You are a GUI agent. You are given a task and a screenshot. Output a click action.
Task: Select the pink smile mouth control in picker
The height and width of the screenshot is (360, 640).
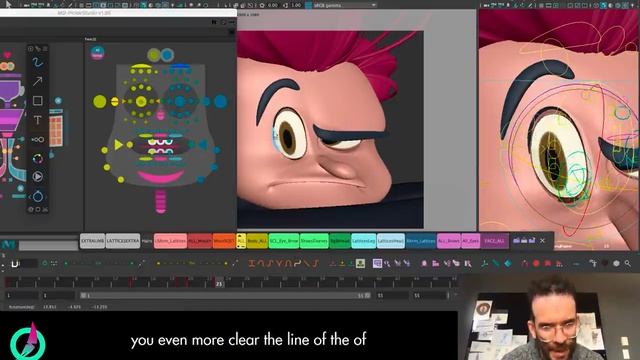pos(160,177)
